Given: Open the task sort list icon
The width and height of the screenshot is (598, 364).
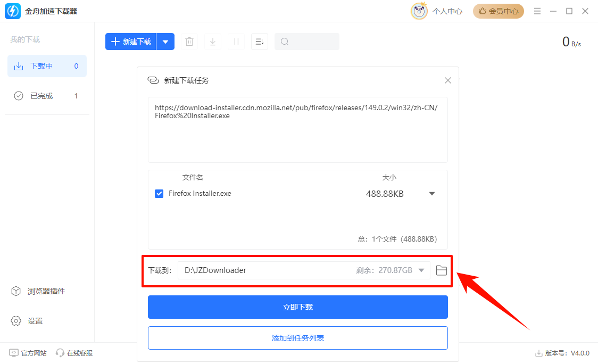Looking at the screenshot, I should coord(259,41).
